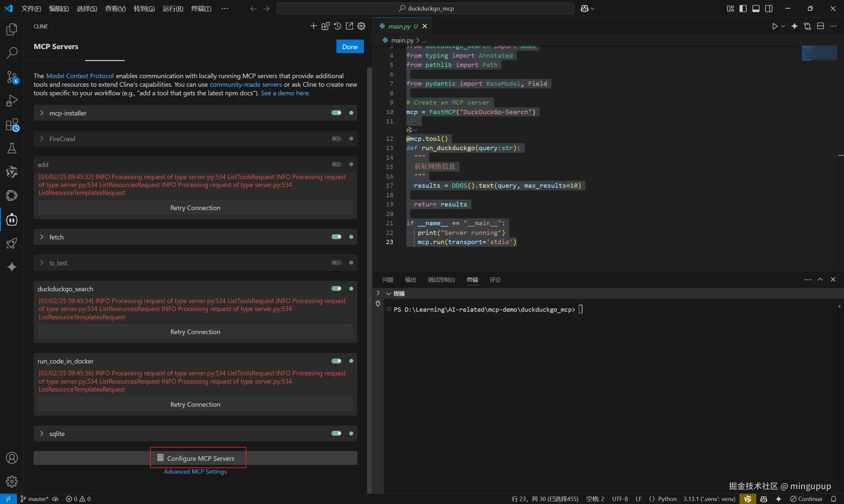Click the Done button in MCP Servers
The image size is (844, 504).
point(350,47)
